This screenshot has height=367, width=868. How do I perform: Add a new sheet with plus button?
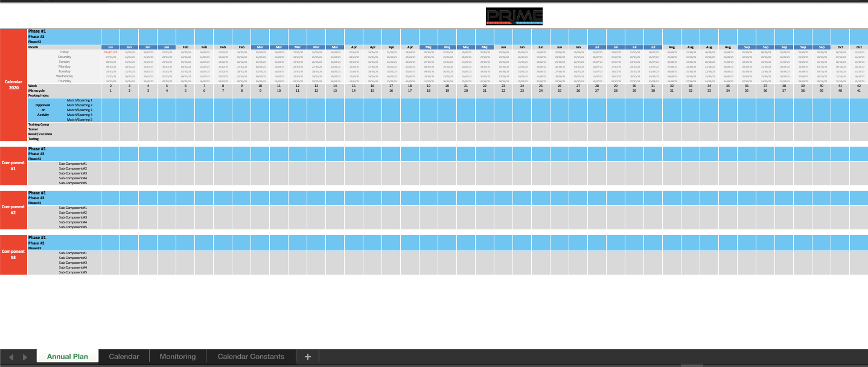coord(308,357)
